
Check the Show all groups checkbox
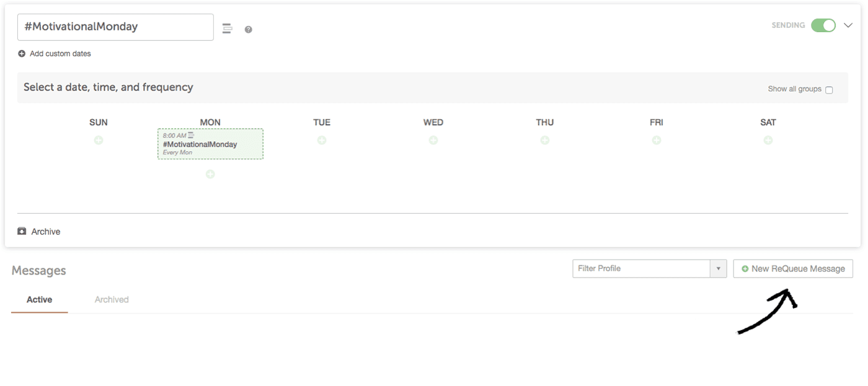point(829,90)
